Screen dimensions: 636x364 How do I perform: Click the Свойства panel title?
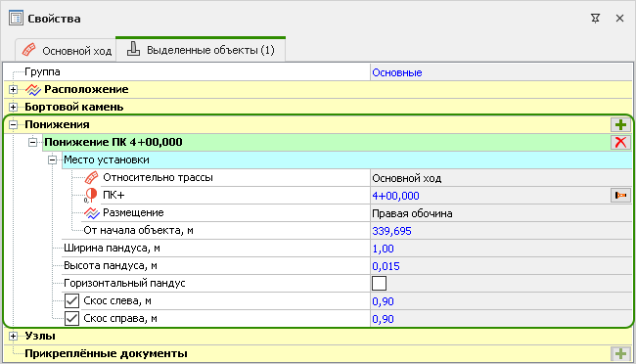pyautogui.click(x=54, y=19)
